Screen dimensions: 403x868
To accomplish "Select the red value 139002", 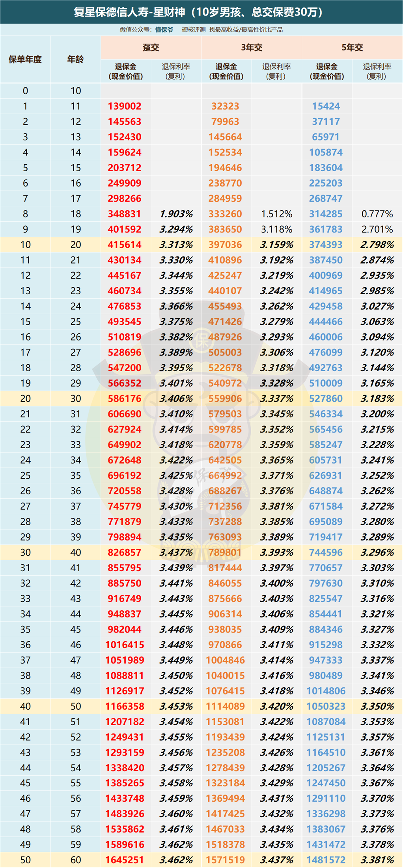I will coord(125,106).
